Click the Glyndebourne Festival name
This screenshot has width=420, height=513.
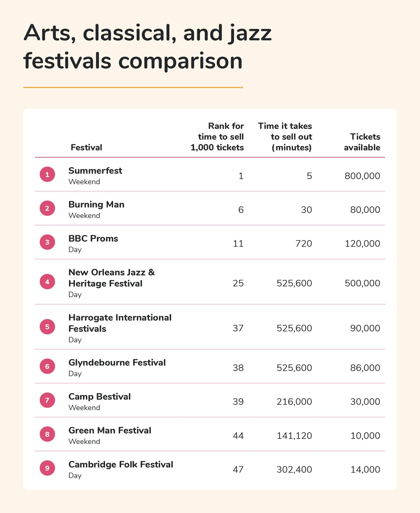click(117, 363)
